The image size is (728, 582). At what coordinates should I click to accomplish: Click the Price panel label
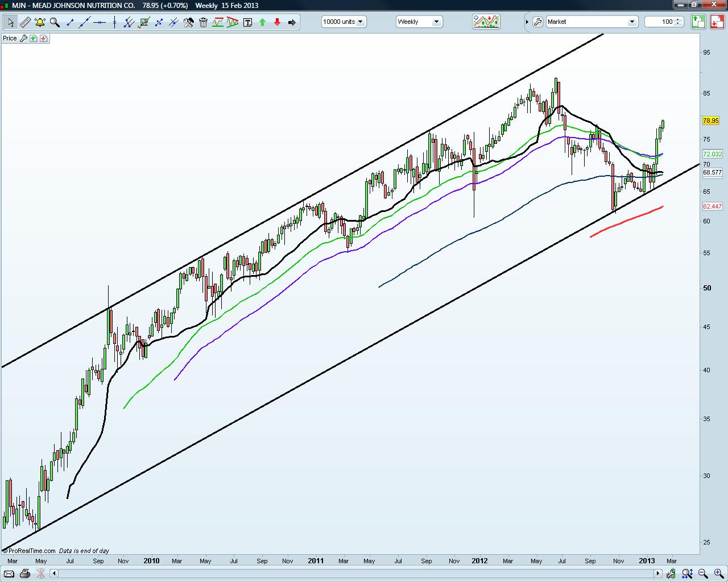tap(10, 38)
